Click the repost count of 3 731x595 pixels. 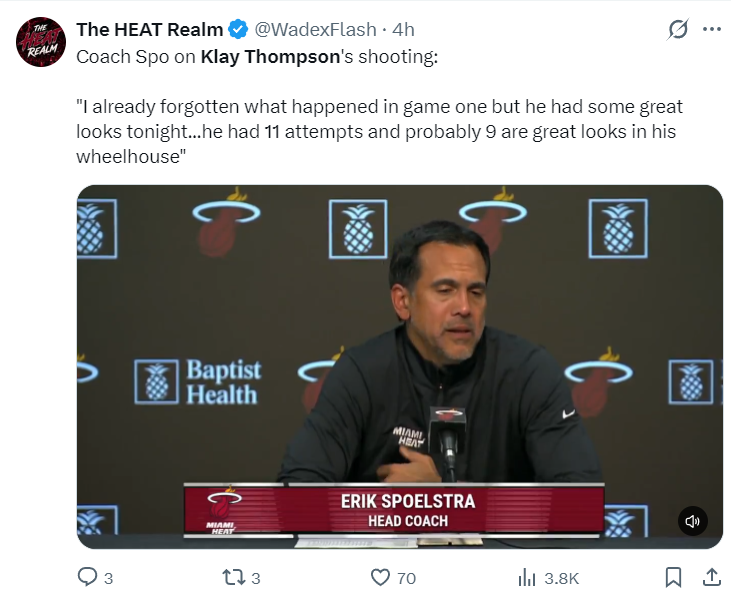pyautogui.click(x=255, y=579)
